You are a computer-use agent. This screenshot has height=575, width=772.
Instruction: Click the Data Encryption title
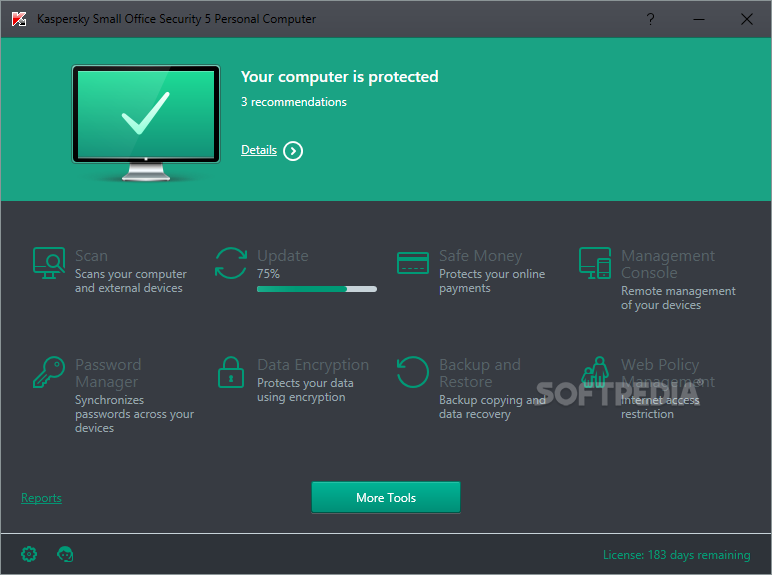click(x=313, y=365)
